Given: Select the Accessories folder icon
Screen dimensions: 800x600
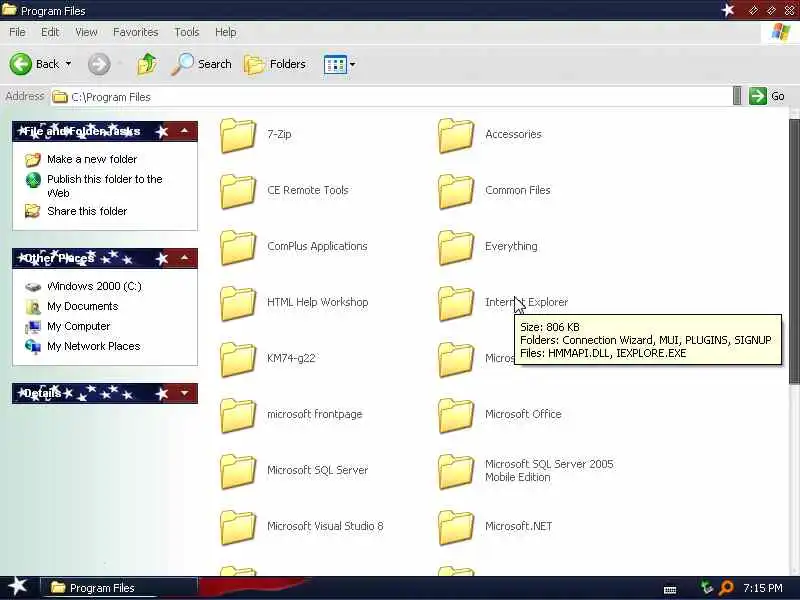Looking at the screenshot, I should pos(456,135).
